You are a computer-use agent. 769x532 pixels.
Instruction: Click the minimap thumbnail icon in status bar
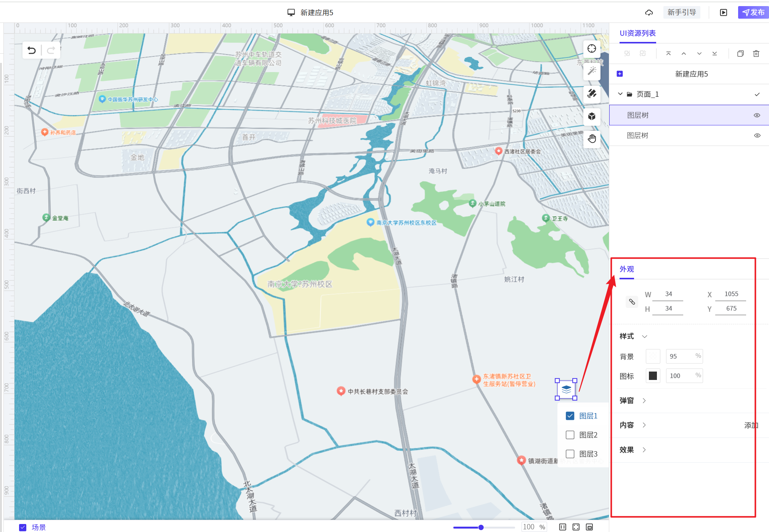[x=589, y=527]
